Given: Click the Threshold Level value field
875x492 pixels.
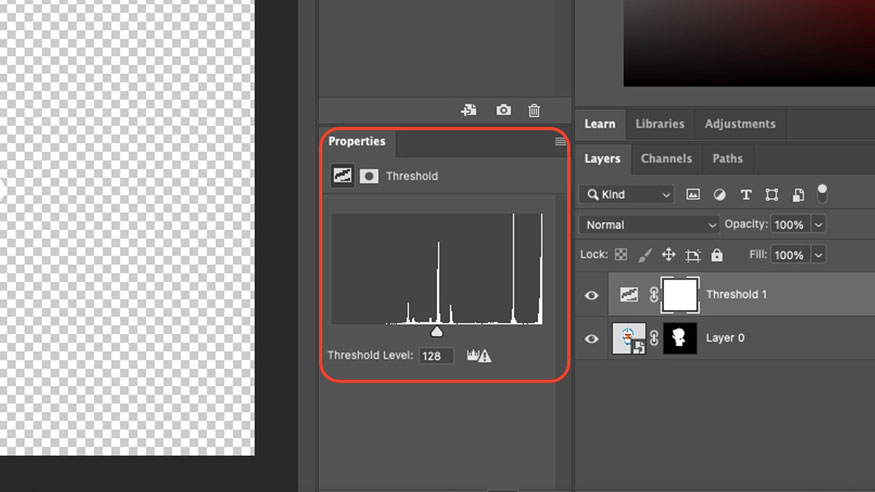Looking at the screenshot, I should (x=436, y=355).
